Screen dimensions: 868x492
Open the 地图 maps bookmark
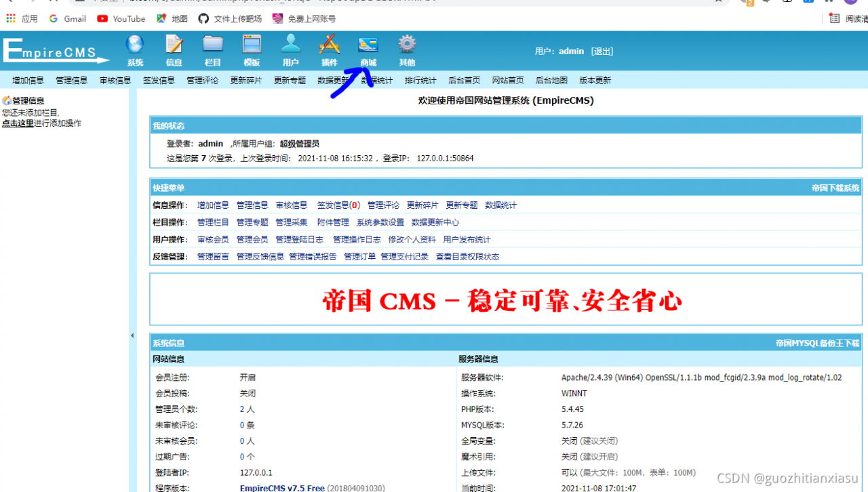(x=172, y=19)
